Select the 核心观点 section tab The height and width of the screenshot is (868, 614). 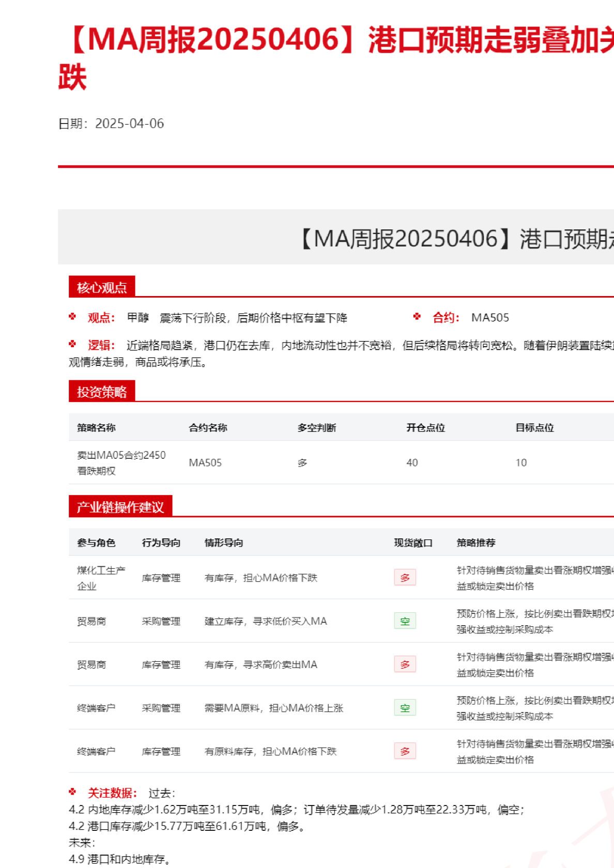point(102,287)
